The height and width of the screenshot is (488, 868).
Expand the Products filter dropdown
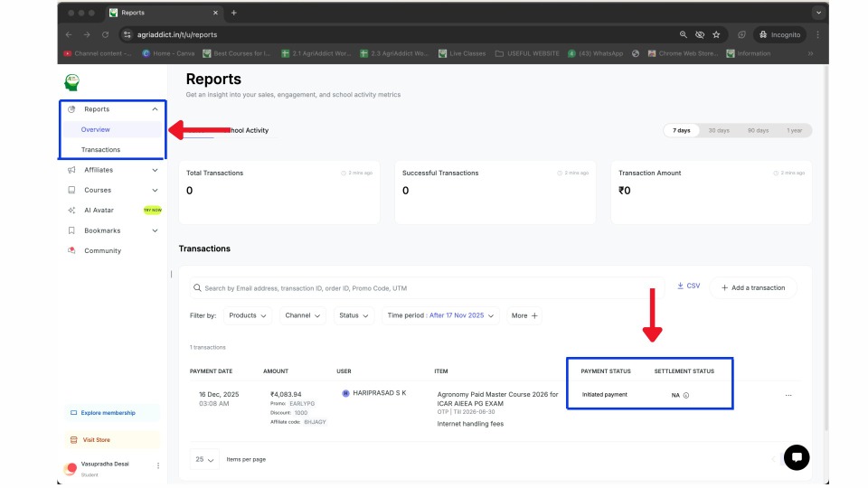(249, 315)
